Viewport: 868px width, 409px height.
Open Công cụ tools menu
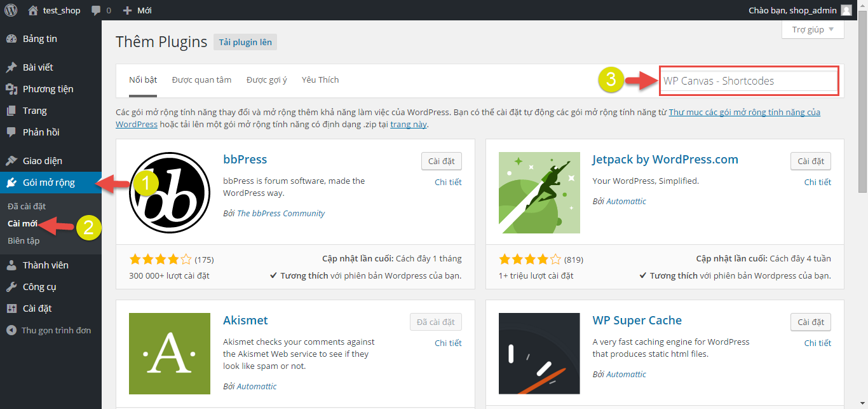(x=51, y=286)
